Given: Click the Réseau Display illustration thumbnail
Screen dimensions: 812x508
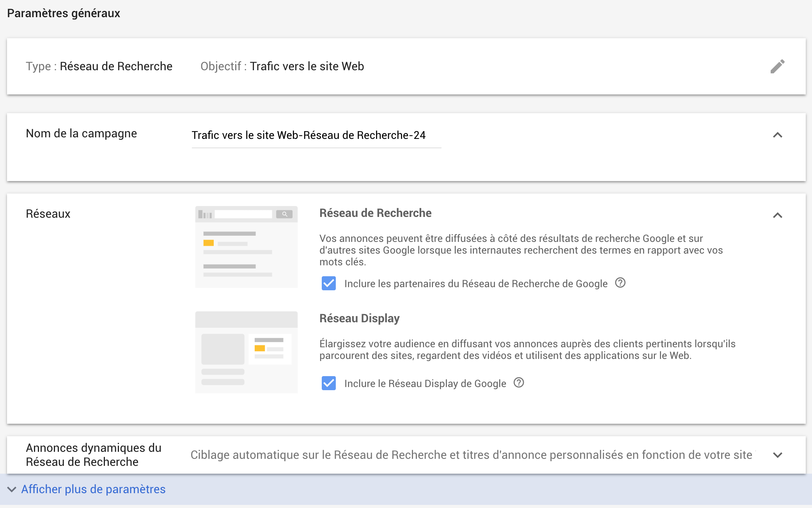Looking at the screenshot, I should (x=246, y=352).
